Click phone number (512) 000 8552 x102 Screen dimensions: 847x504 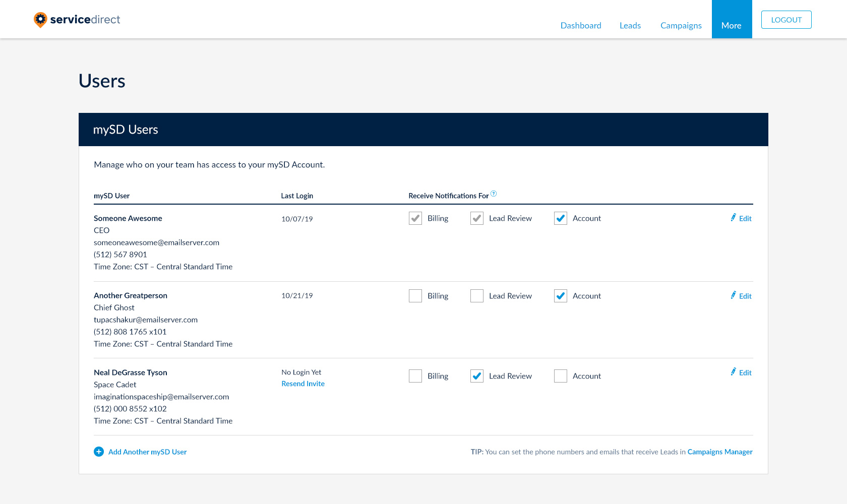130,409
